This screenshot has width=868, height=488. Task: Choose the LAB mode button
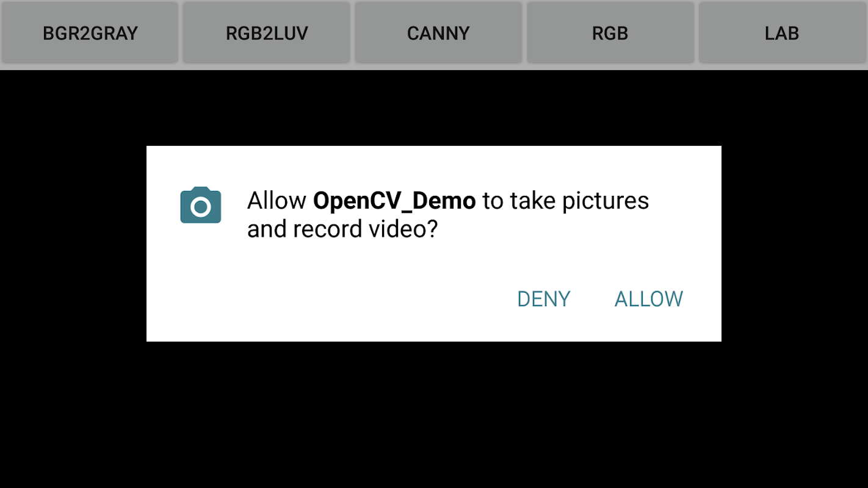[x=782, y=33]
